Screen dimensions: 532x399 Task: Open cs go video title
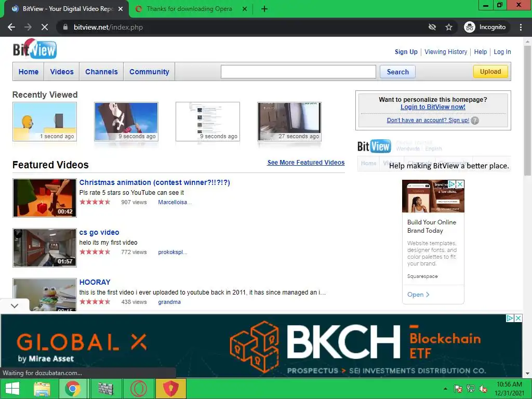(x=99, y=232)
